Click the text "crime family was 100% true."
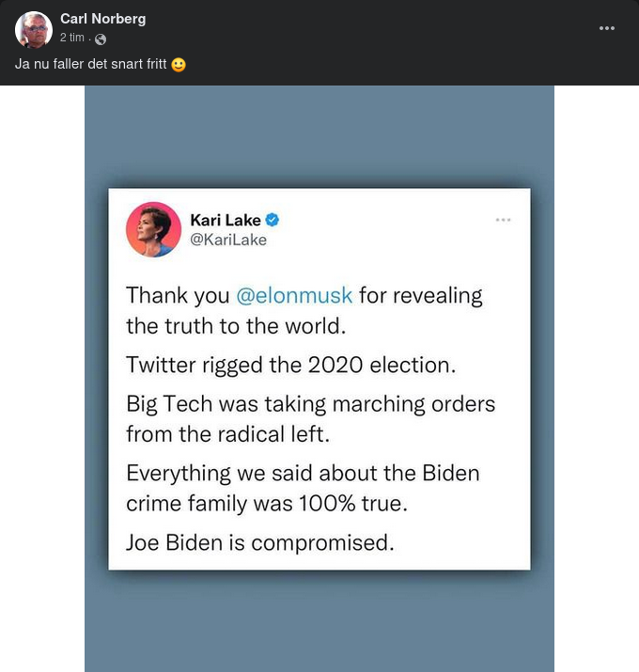 [x=267, y=503]
